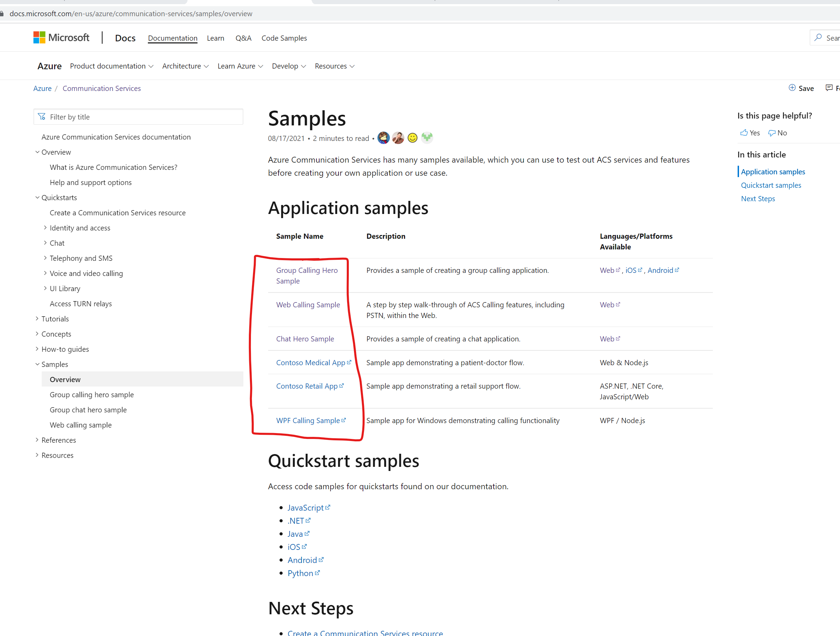Screen dimensions: 840x636
Task: Open Chat Hero Sample link
Action: point(305,339)
